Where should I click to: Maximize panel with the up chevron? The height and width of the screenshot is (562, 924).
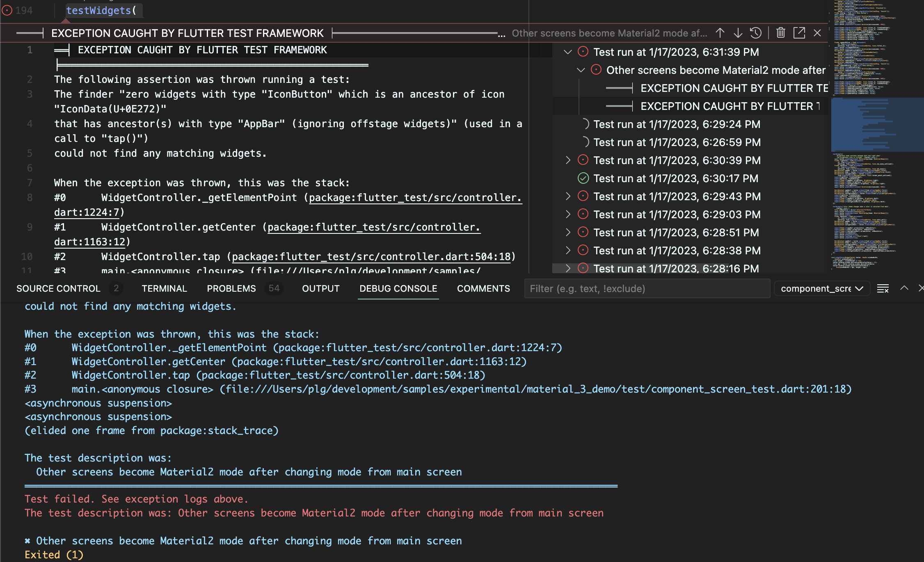pyautogui.click(x=904, y=288)
